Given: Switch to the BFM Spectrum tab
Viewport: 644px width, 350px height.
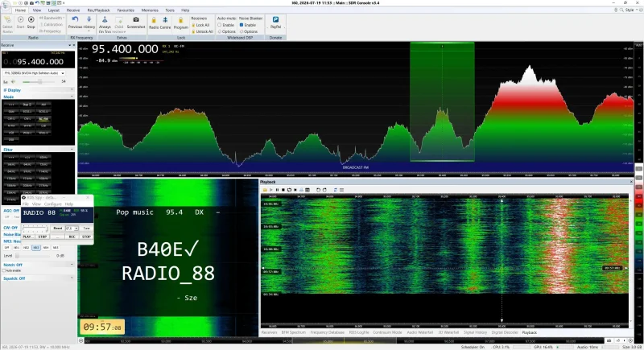Looking at the screenshot, I should (x=294, y=332).
